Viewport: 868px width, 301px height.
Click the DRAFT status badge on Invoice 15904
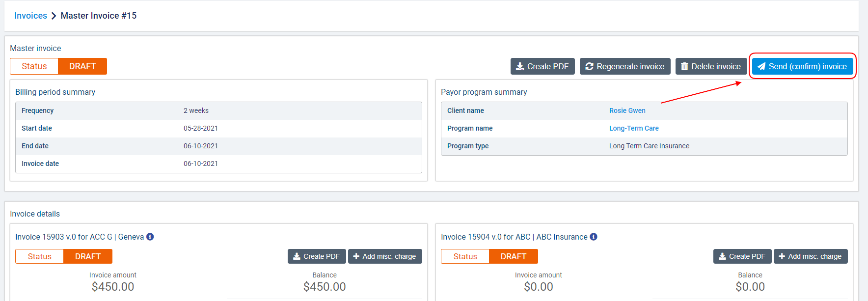pos(514,256)
